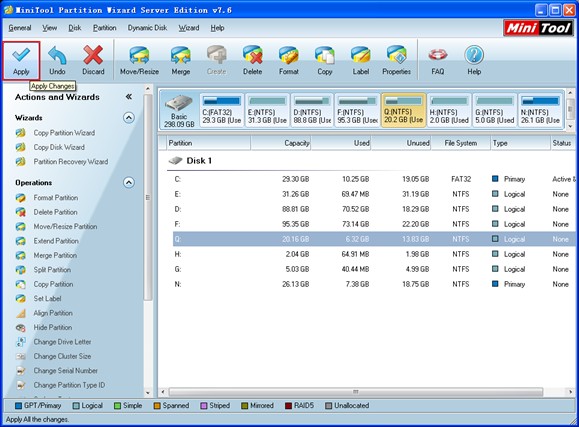Apply all pending changes
Image resolution: width=579 pixels, height=427 pixels.
(21, 61)
